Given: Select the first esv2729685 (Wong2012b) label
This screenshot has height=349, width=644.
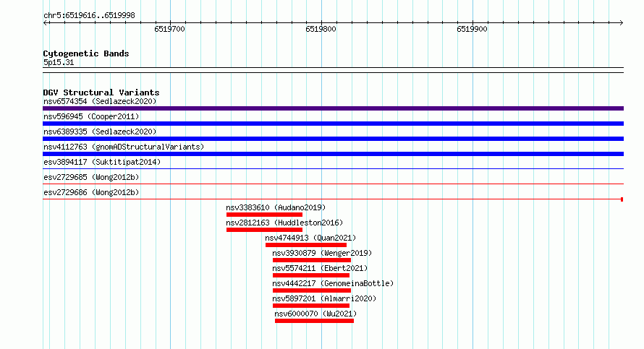Looking at the screenshot, I should point(91,177).
